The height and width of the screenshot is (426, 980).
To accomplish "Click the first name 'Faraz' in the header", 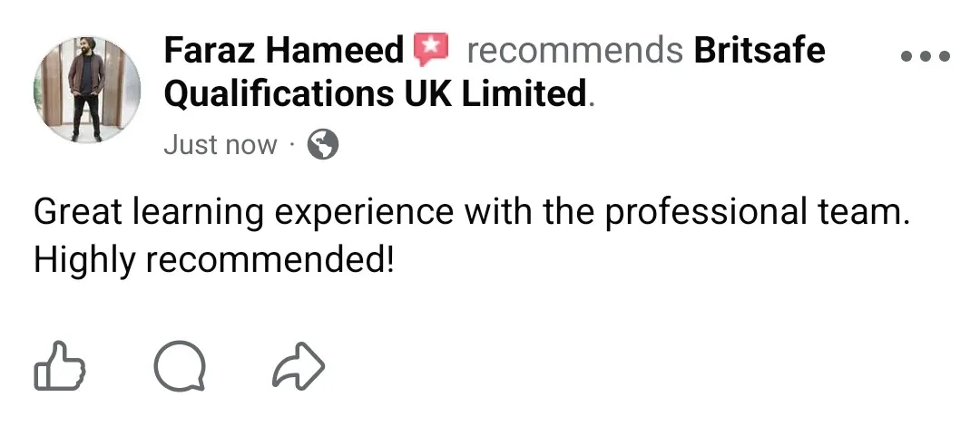I will click(x=211, y=50).
